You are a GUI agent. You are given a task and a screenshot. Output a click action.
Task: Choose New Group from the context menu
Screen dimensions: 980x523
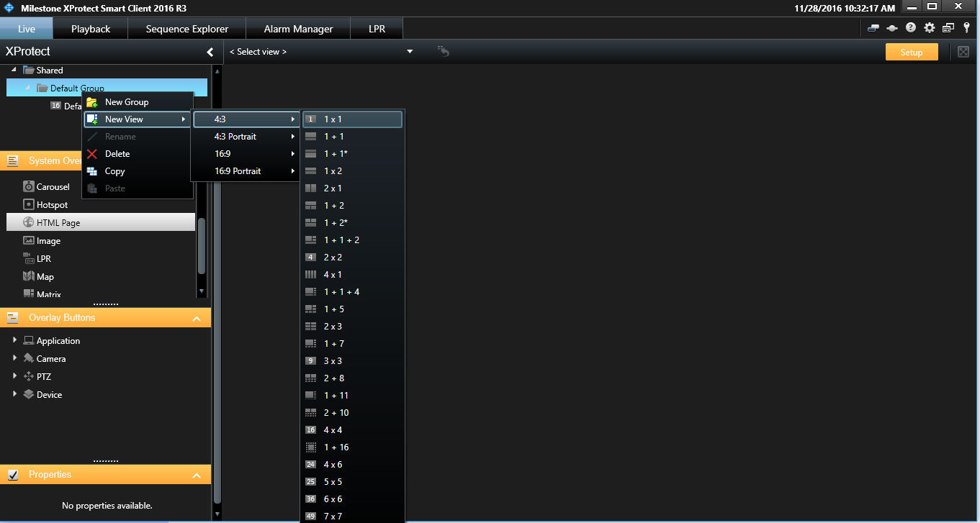point(126,102)
